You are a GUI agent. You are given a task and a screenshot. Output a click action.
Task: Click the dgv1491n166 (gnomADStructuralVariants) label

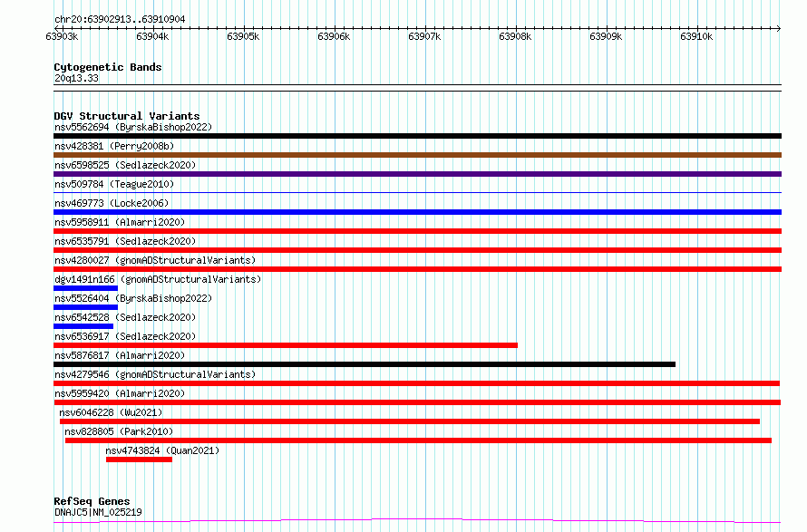click(158, 279)
